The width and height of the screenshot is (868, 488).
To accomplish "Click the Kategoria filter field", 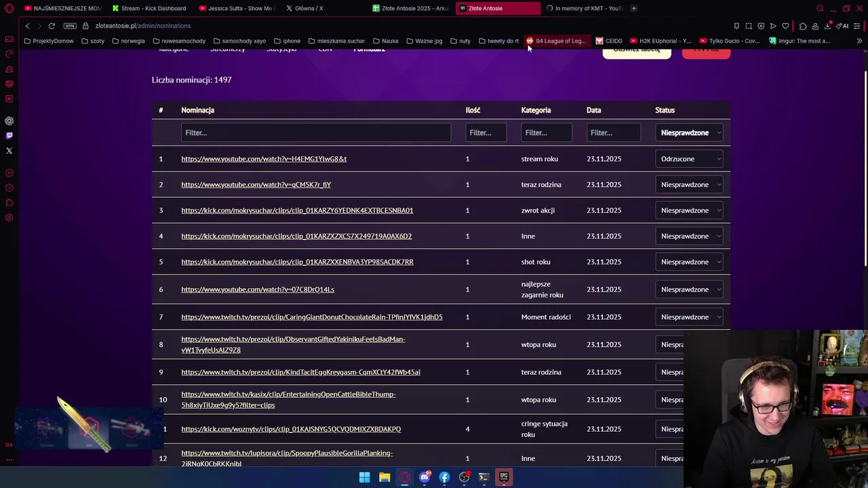I will [x=547, y=133].
